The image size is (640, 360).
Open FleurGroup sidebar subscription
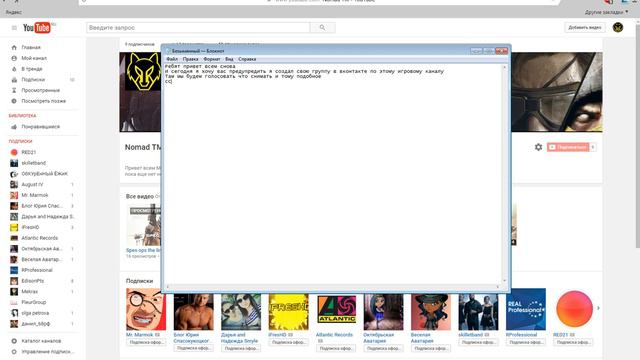point(33,302)
